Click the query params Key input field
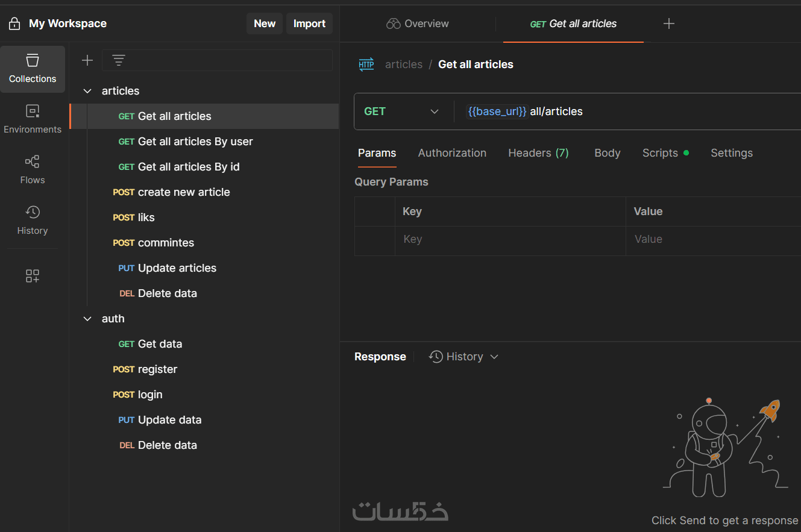The image size is (801, 532). point(509,239)
